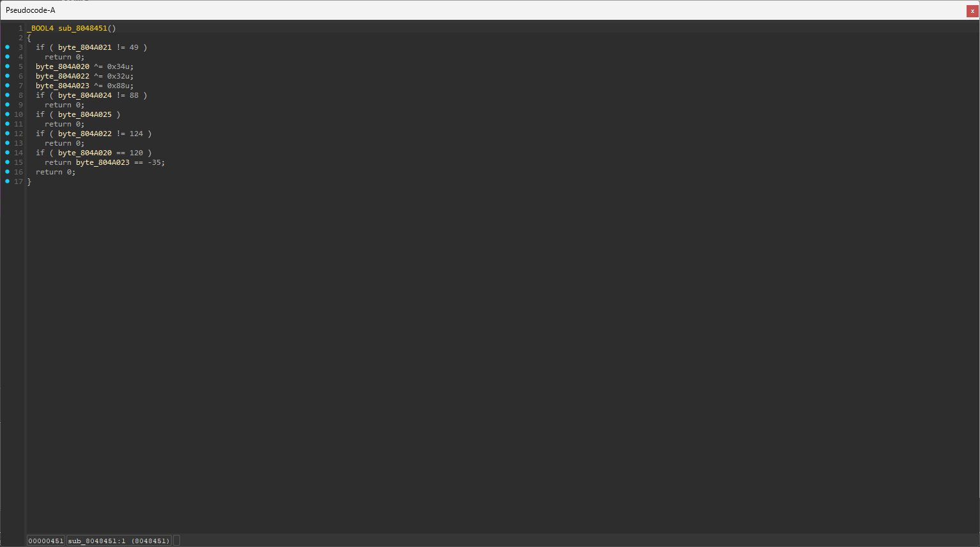Click the 00000451 offset field in the status bar

45,541
